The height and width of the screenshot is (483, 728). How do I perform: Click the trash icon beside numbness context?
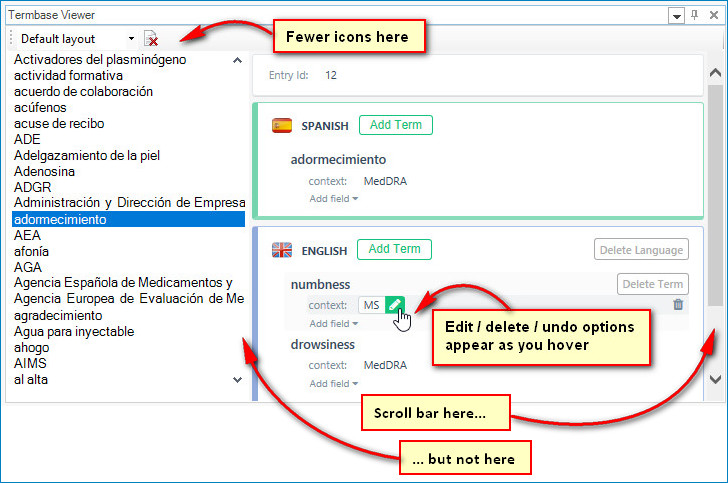coord(678,305)
